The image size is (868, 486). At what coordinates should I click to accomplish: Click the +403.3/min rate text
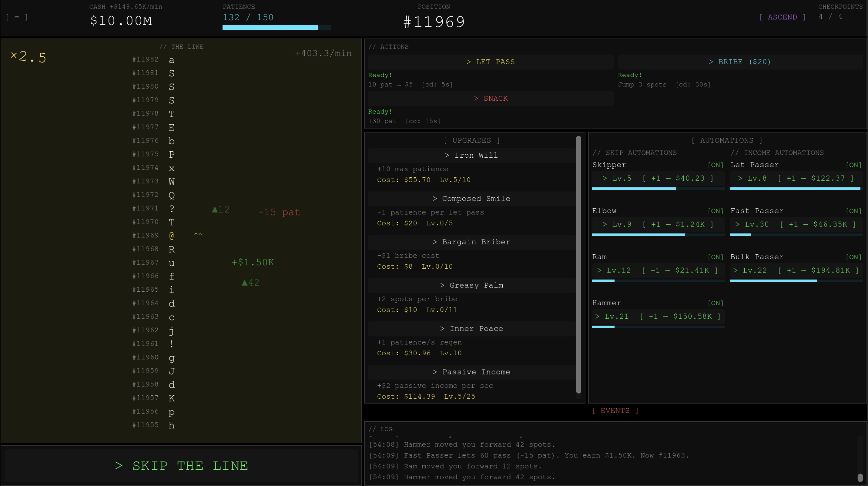pos(323,53)
